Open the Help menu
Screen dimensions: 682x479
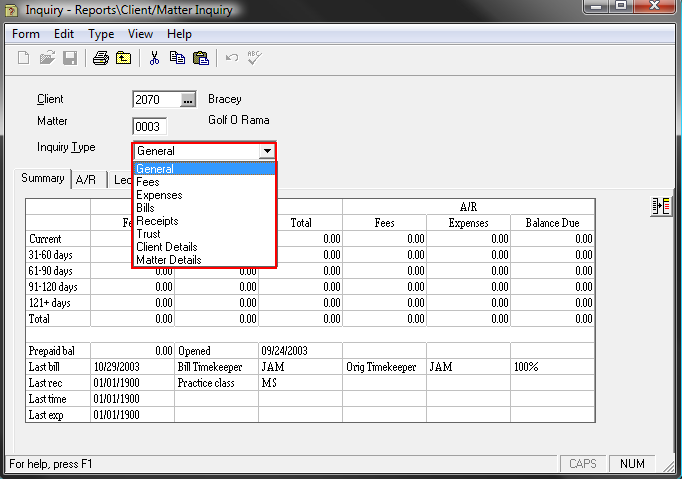(179, 34)
